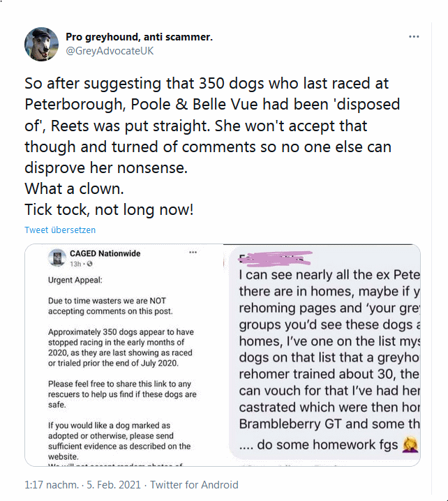Click the globe privacy icon next to 13h
Screen dimensions: 448x501
coord(91,264)
